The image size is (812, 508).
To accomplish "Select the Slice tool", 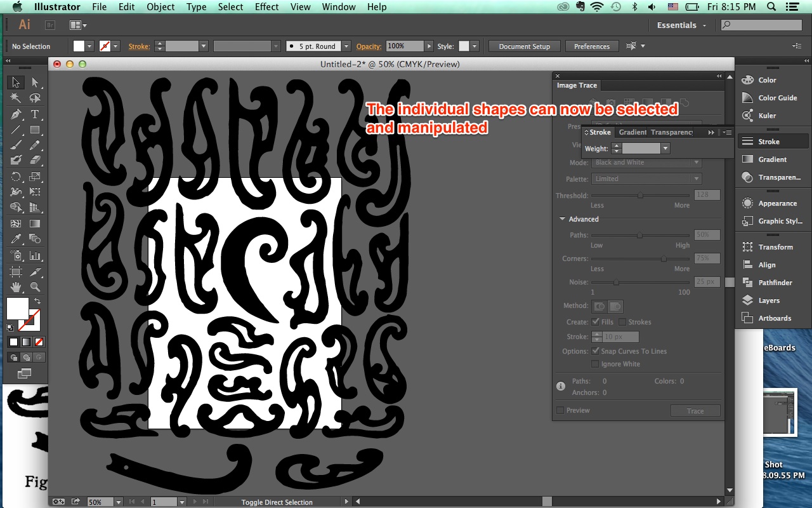I will 35,272.
